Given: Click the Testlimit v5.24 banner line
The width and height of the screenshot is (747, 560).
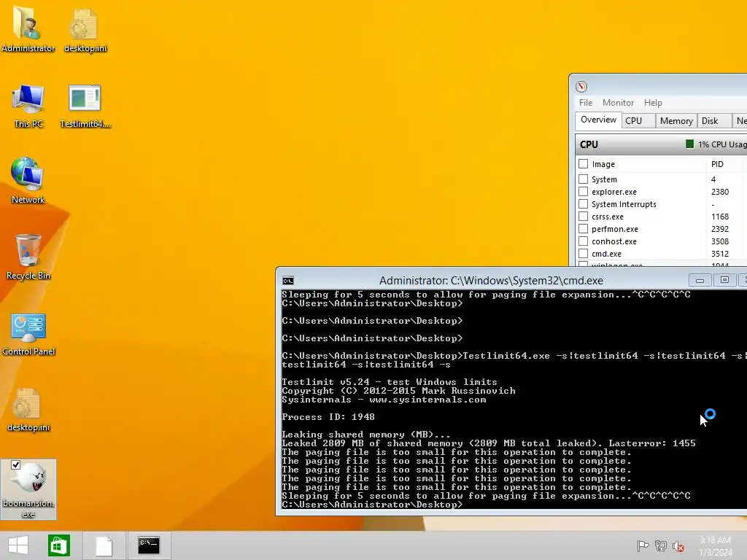Looking at the screenshot, I should pos(390,382).
